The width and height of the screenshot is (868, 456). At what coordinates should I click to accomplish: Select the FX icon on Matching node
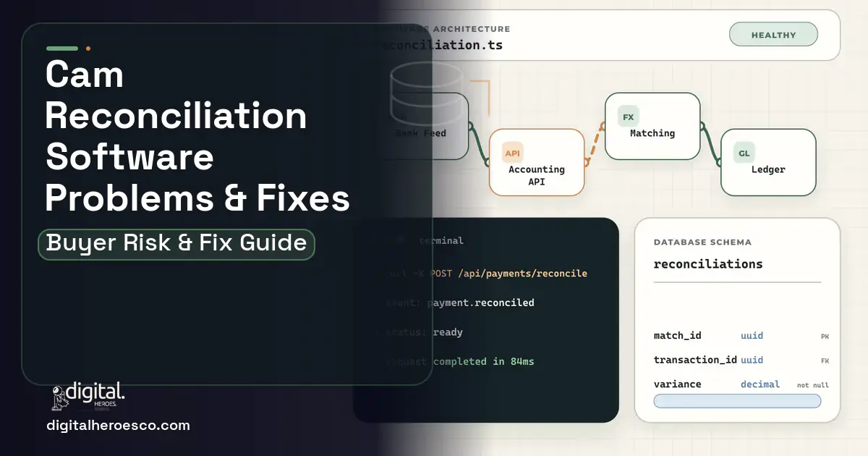(629, 117)
